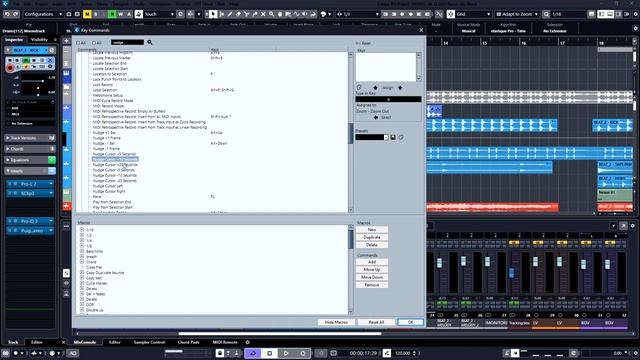Click the Reset All button
This screenshot has width=640, height=360.
[376, 322]
